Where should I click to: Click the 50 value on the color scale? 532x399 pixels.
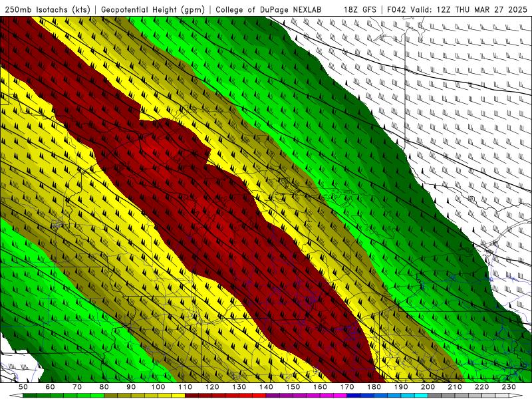tap(23, 387)
